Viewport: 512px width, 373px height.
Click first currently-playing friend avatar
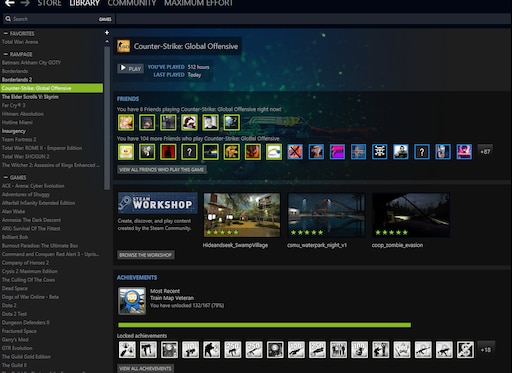pos(126,122)
